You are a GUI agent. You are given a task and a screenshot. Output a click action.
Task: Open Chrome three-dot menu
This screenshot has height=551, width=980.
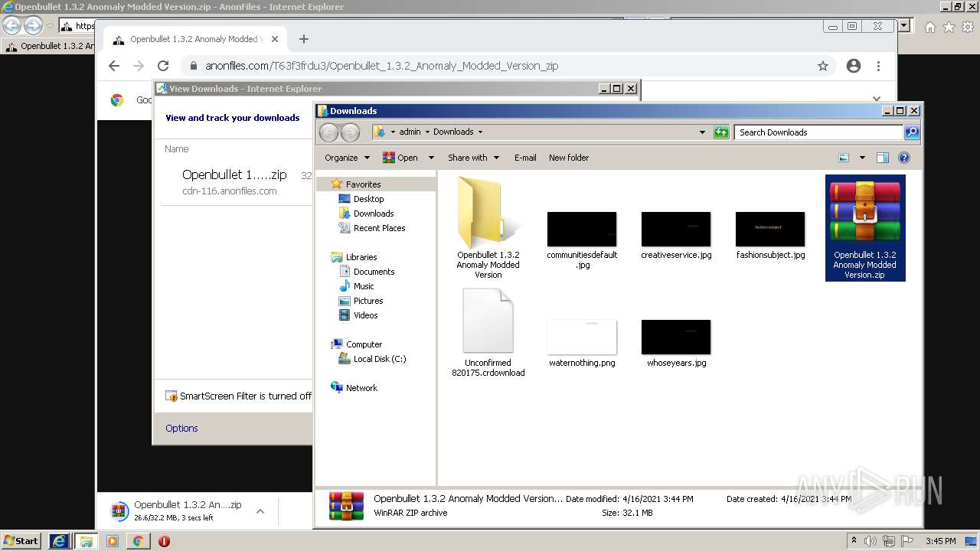(x=879, y=66)
